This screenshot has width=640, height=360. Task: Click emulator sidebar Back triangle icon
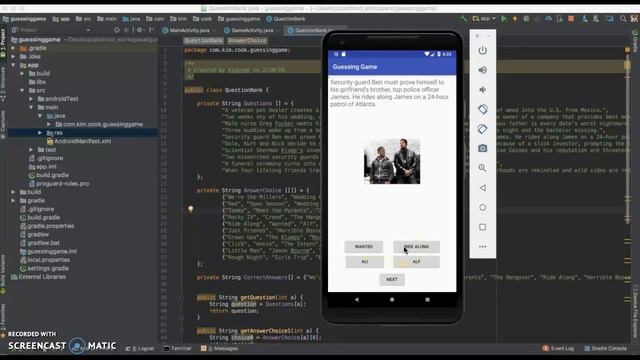click(x=482, y=188)
